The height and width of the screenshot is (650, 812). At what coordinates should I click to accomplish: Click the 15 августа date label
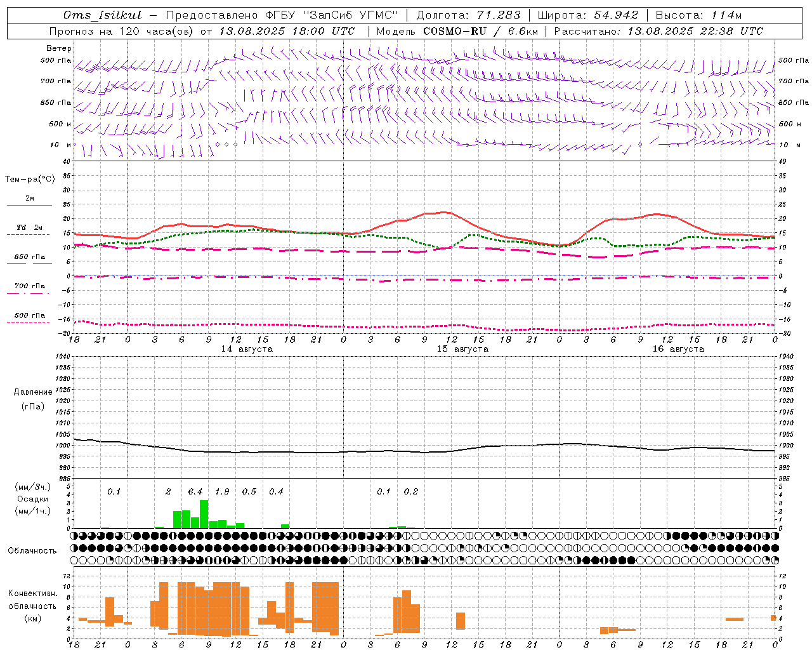coord(462,349)
